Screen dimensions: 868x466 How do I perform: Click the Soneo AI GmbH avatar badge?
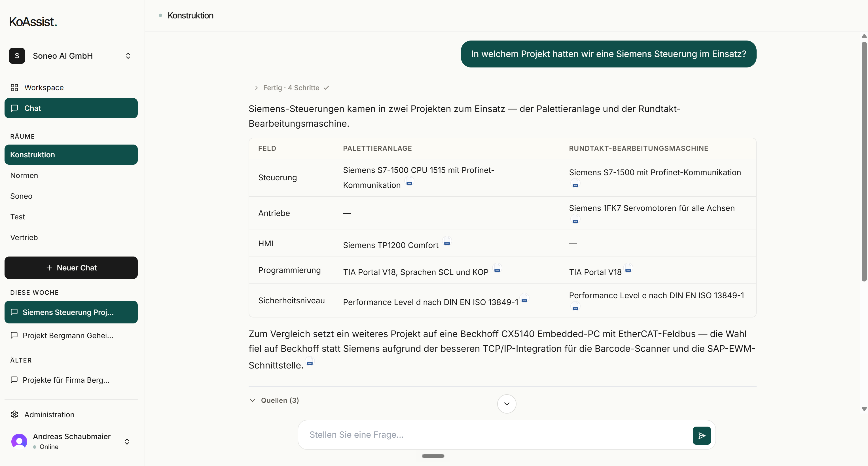[x=17, y=56]
